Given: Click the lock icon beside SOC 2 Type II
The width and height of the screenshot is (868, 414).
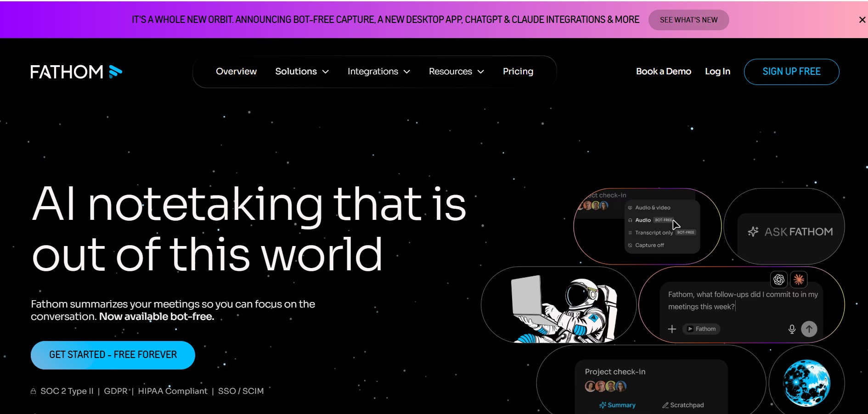Looking at the screenshot, I should [34, 391].
